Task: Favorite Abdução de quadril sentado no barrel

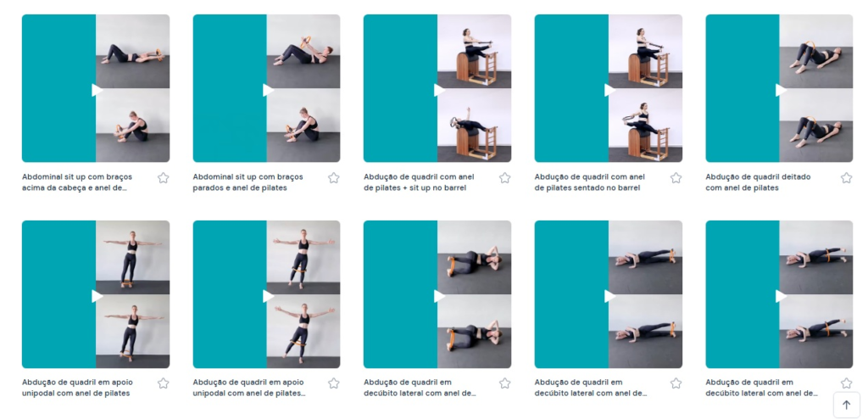Action: pos(676,178)
